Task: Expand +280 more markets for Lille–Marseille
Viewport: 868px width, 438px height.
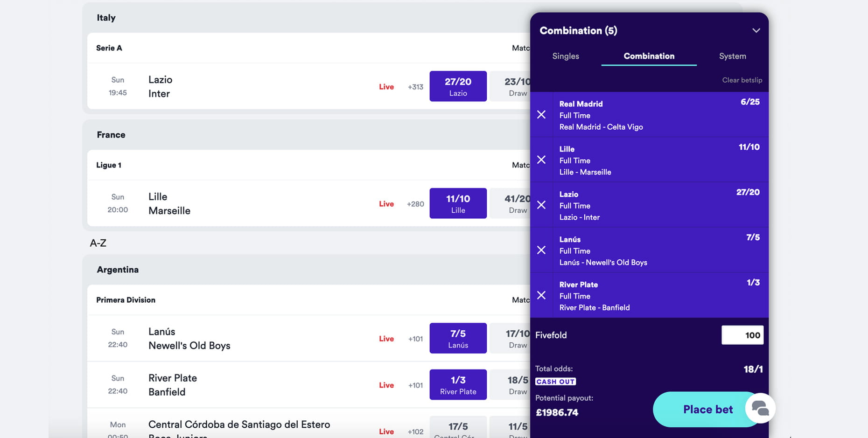Action: (x=415, y=204)
